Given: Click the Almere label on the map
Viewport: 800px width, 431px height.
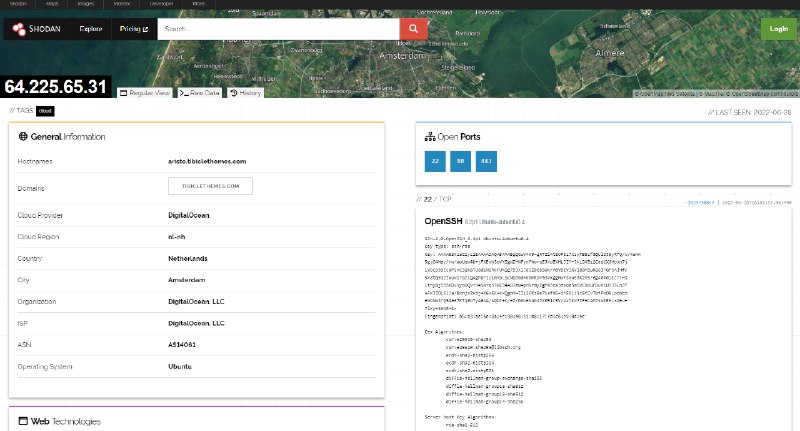Looking at the screenshot, I should click(x=610, y=53).
